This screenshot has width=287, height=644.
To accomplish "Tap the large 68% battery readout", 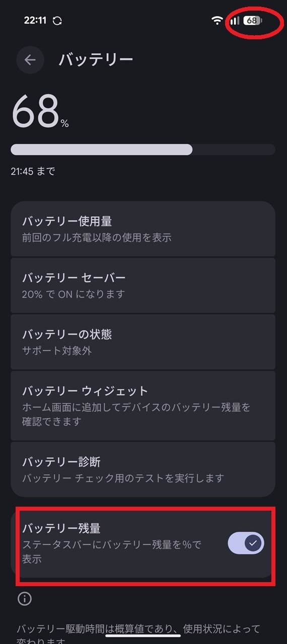I will pos(40,112).
